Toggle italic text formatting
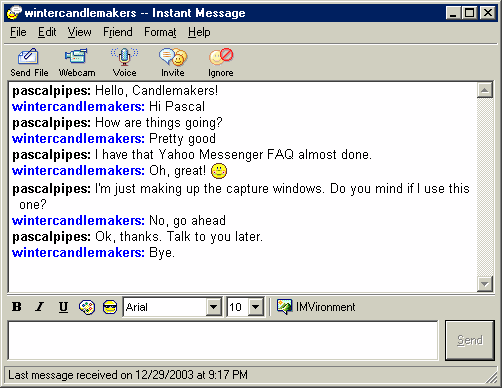Viewport: 502px width, 388px height. click(x=40, y=307)
